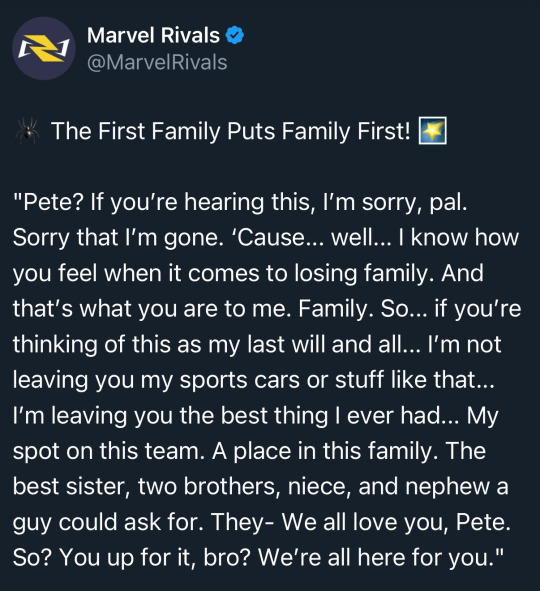The height and width of the screenshot is (591, 540).
Task: Click the line 'I'm leaving you the best thing I ever had'
Action: [x=256, y=416]
